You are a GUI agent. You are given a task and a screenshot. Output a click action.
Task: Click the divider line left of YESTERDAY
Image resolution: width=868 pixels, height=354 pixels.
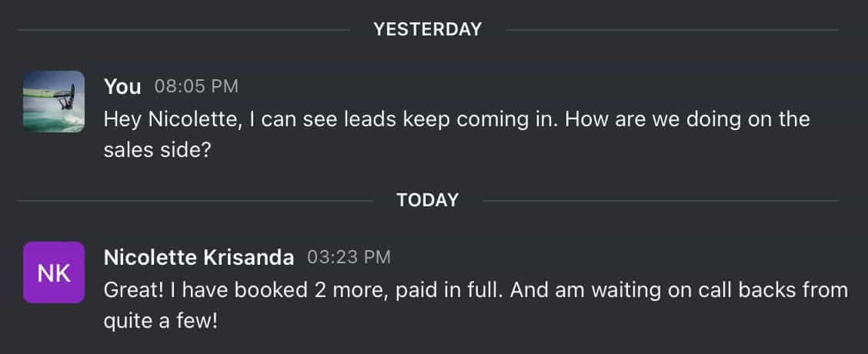(184, 30)
